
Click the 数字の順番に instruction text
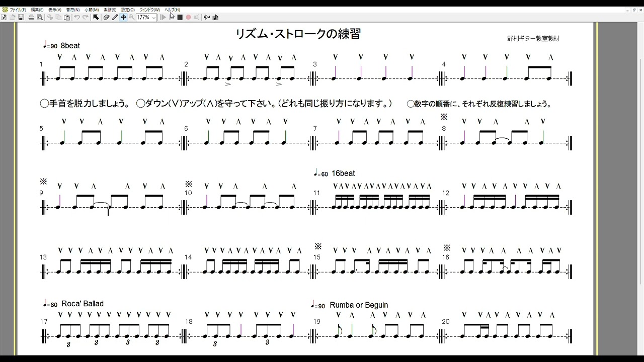coord(479,104)
